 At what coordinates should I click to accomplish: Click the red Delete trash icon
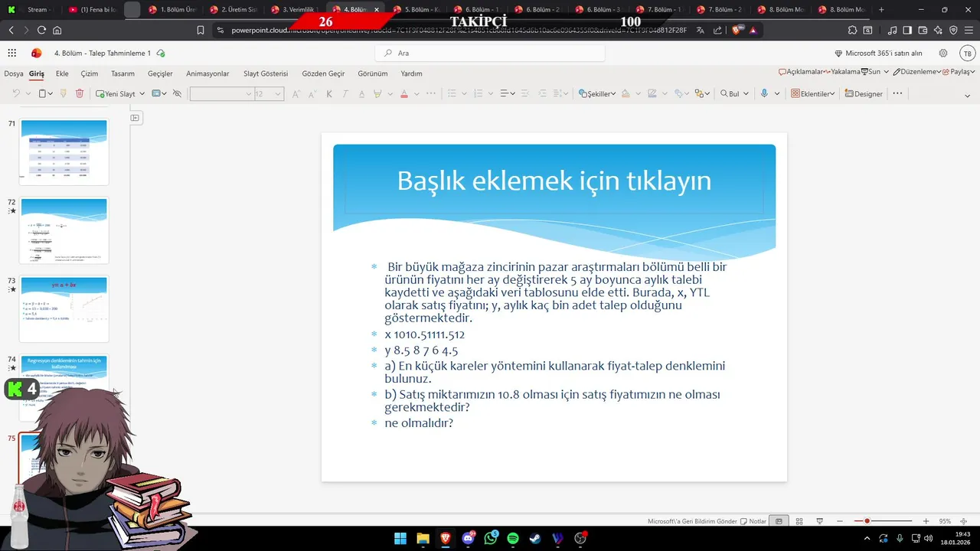click(80, 93)
